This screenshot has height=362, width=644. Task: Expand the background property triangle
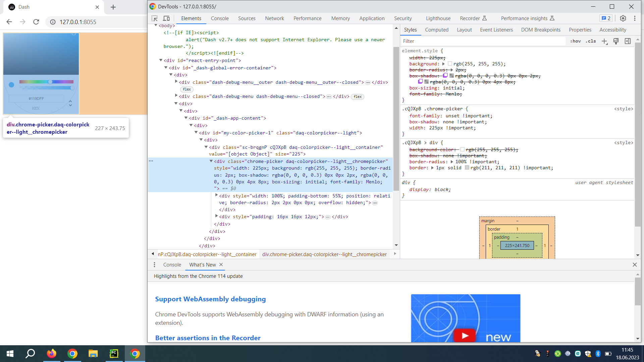(x=443, y=64)
